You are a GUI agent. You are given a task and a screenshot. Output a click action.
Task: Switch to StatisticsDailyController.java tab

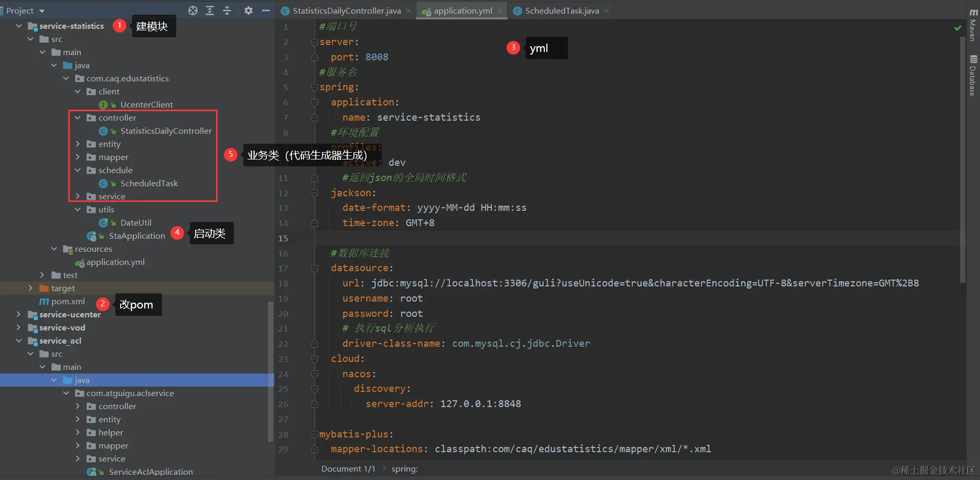click(x=346, y=10)
